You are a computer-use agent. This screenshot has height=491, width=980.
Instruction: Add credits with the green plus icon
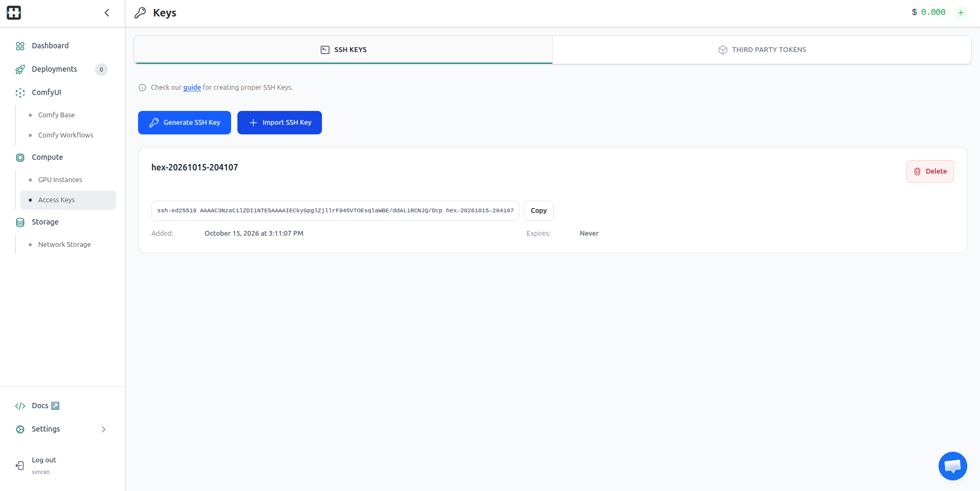961,13
